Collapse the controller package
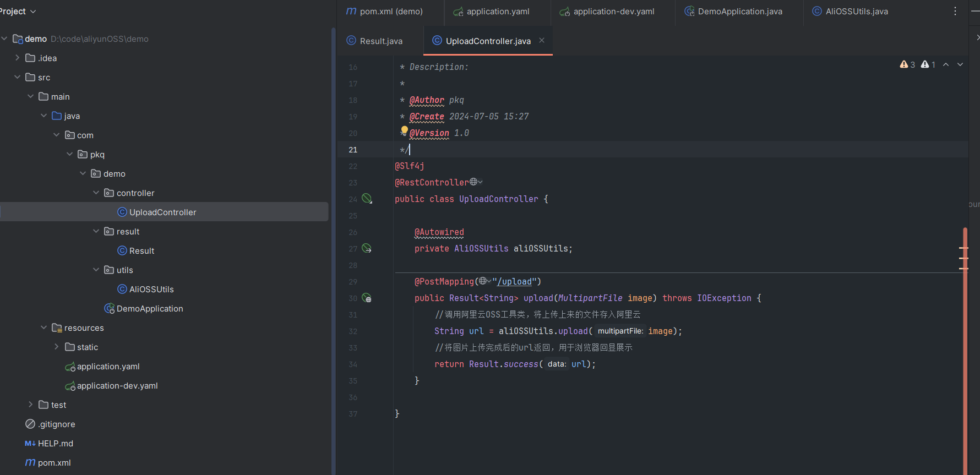Viewport: 980px width, 475px height. click(96, 193)
